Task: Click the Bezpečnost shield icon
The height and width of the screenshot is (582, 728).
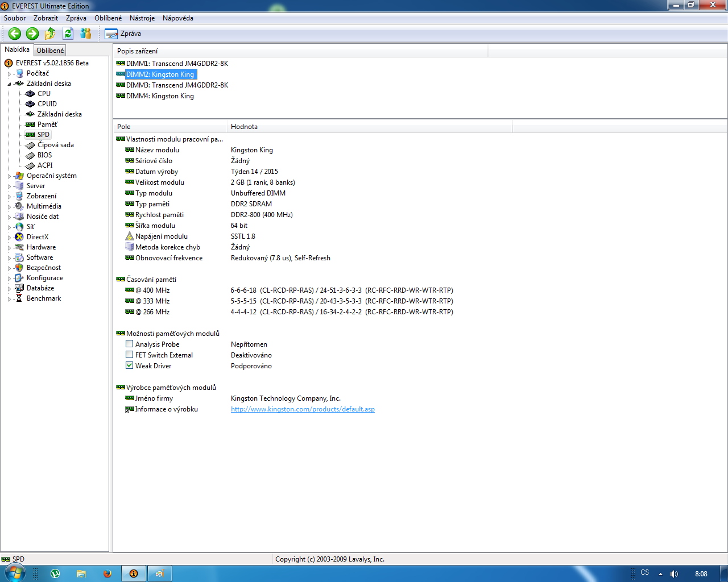Action: (19, 268)
